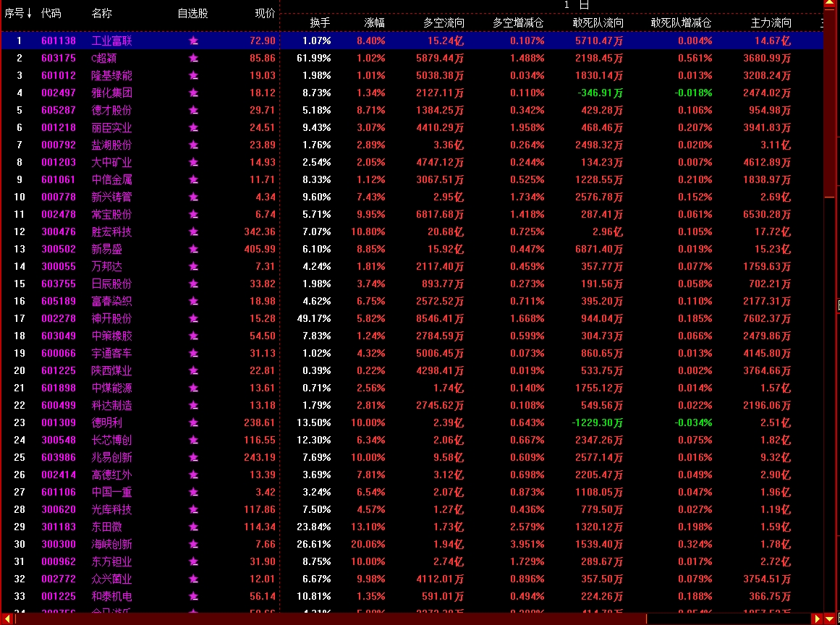Select stock code 601106
Viewport: 840px width, 625px height.
click(x=59, y=492)
